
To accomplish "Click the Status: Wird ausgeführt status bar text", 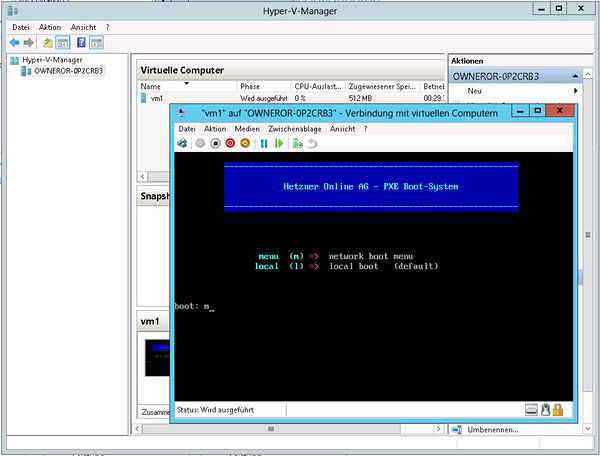I will pyautogui.click(x=215, y=410).
